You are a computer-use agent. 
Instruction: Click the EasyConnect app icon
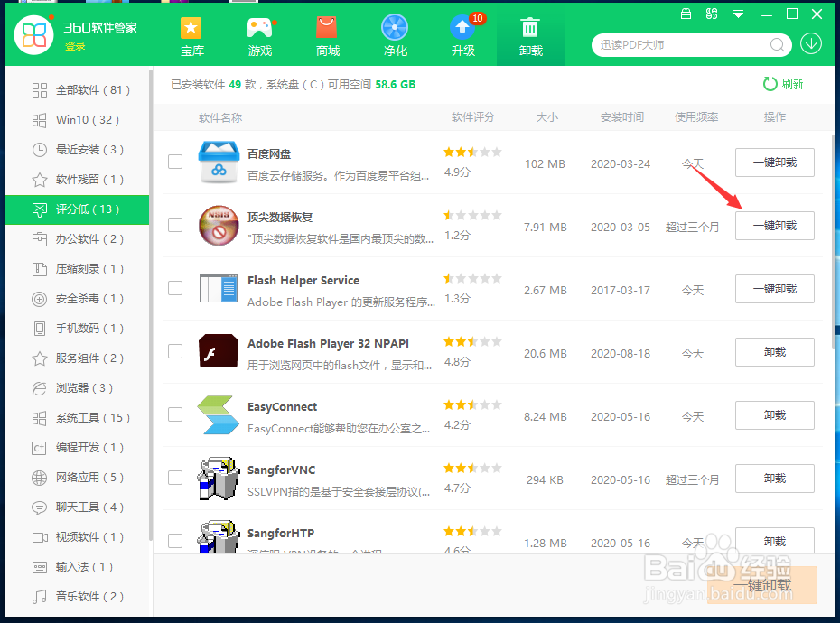coord(219,415)
